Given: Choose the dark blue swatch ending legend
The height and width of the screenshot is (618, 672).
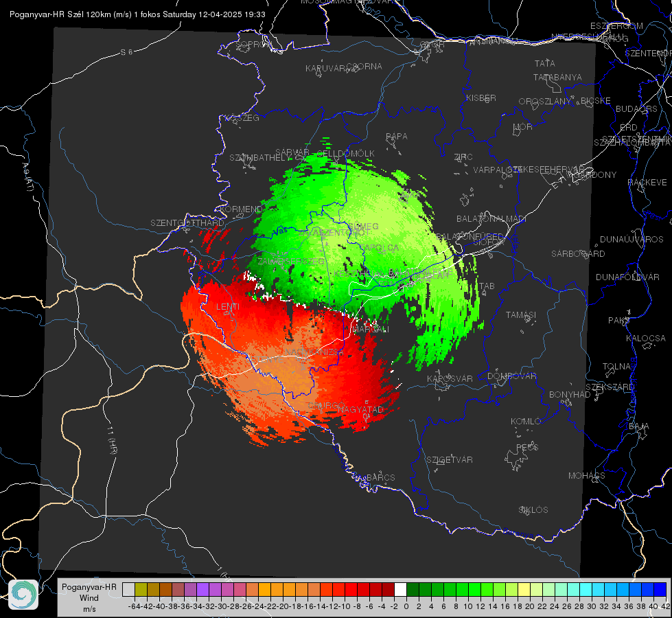Looking at the screenshot, I should 660,589.
